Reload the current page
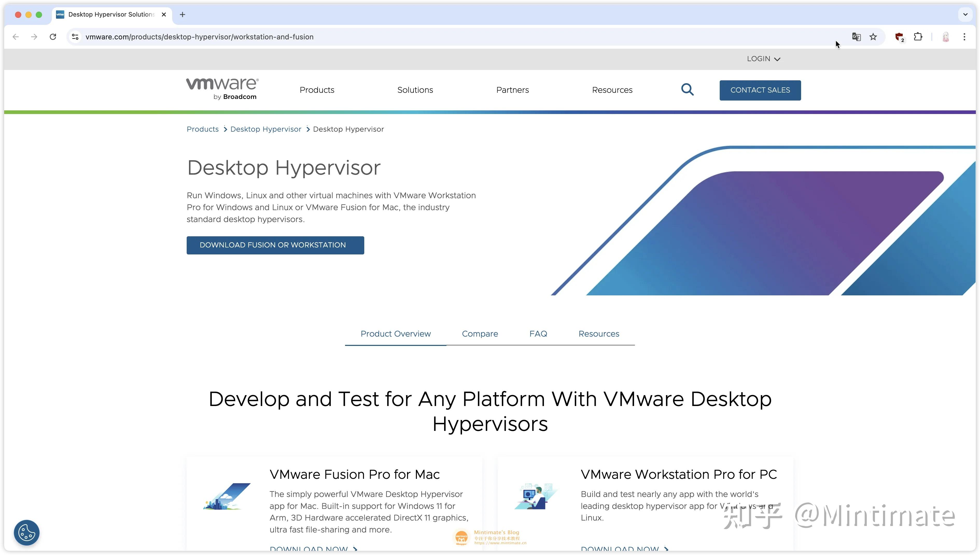Screen dimensions: 980x555 (53, 37)
